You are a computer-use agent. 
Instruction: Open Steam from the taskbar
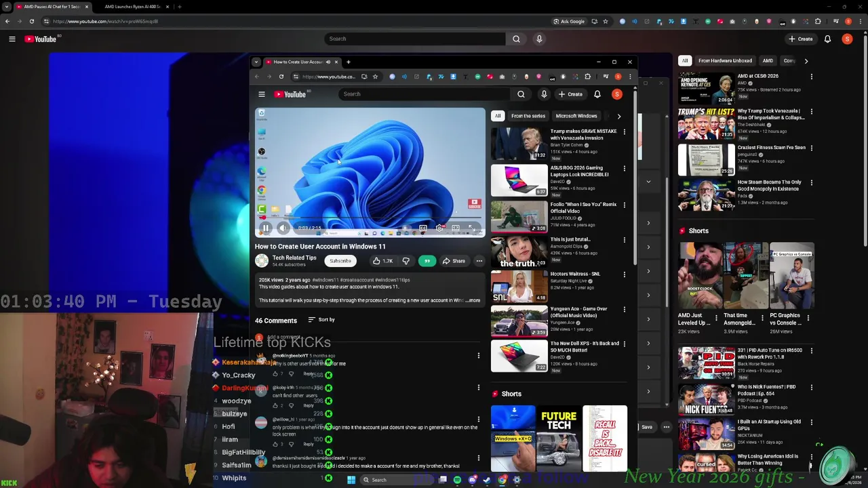click(x=487, y=480)
